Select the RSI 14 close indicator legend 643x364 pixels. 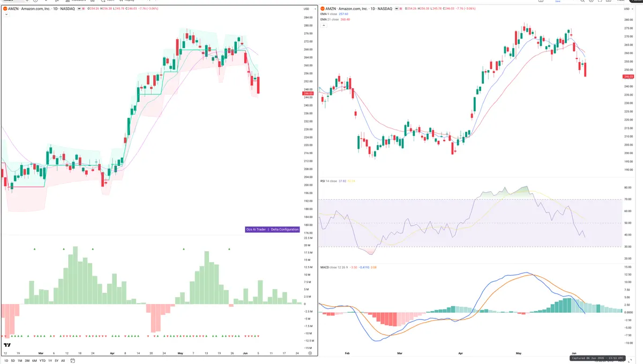338,181
